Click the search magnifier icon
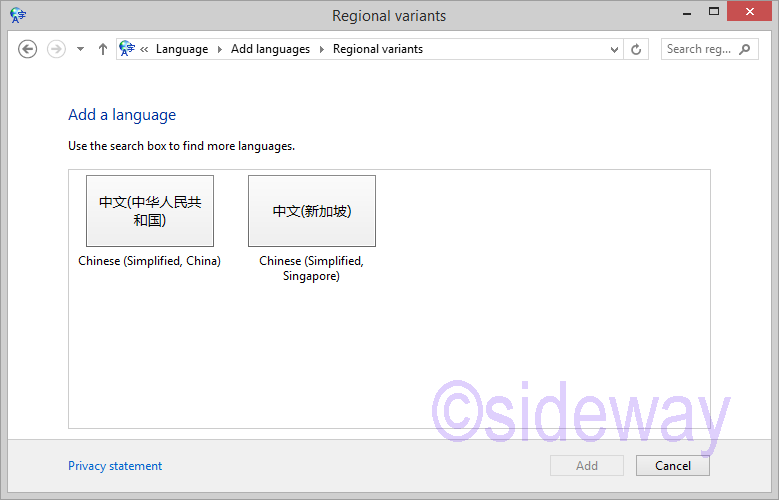The height and width of the screenshot is (500, 779). (745, 49)
